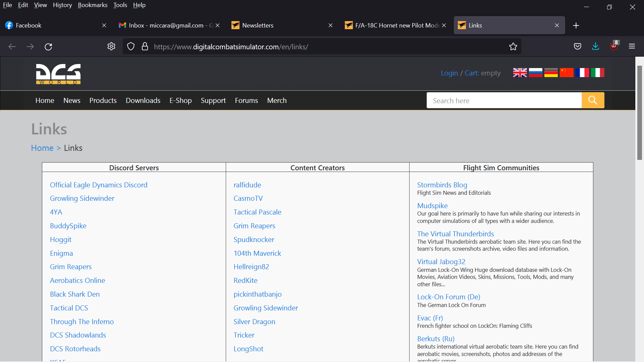Open the Firefox hamburger application menu
The image size is (644, 362).
[632, 46]
